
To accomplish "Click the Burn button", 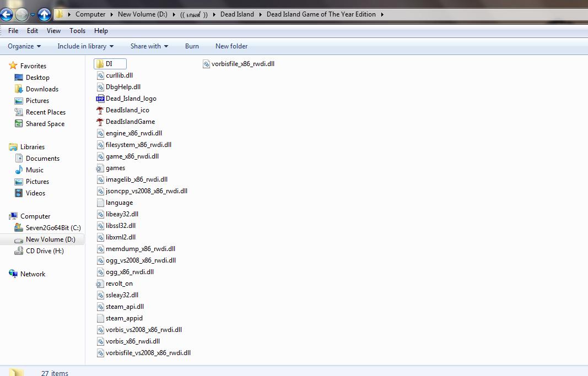I will 192,46.
